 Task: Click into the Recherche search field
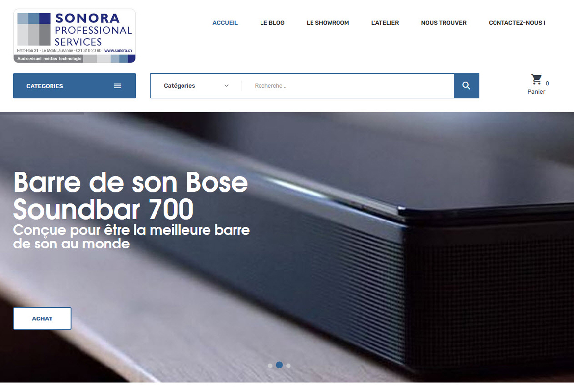pos(348,86)
